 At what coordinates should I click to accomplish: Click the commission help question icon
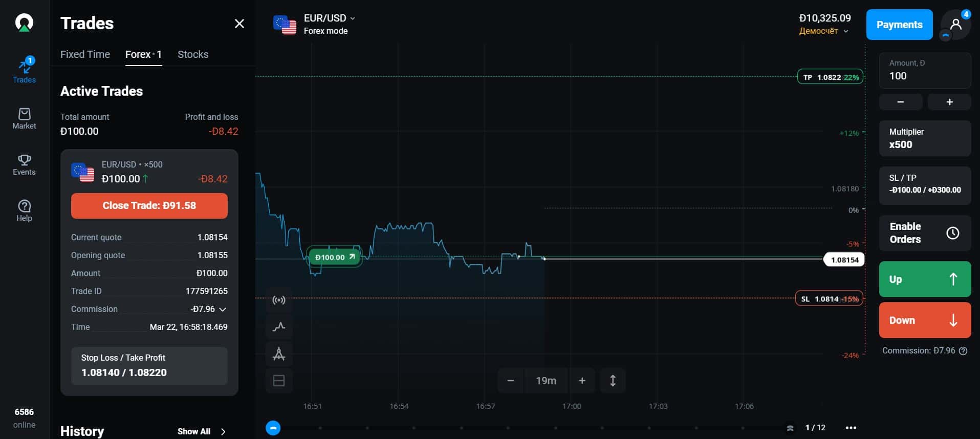point(963,351)
